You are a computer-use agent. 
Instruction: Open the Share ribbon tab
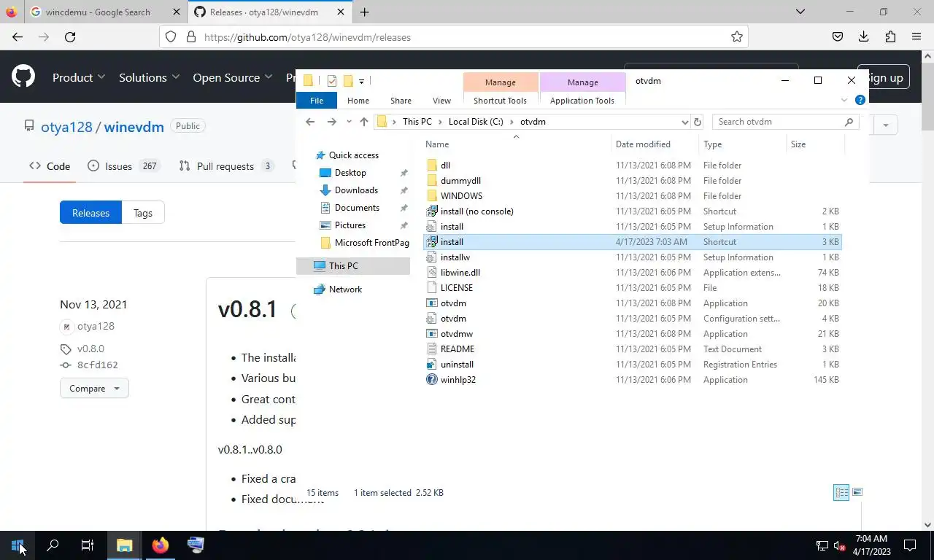[x=401, y=100]
